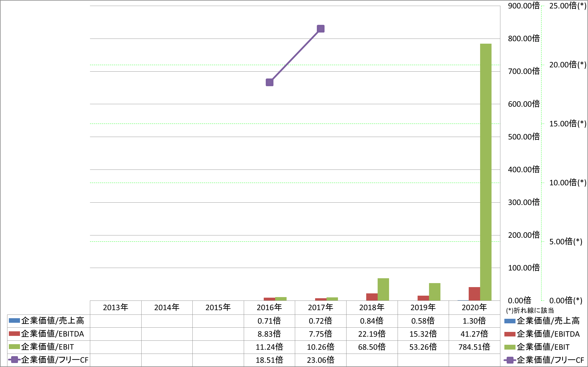The width and height of the screenshot is (588, 367).
Task: Click the 11.24倍 EBIT cell
Action: pos(269,347)
